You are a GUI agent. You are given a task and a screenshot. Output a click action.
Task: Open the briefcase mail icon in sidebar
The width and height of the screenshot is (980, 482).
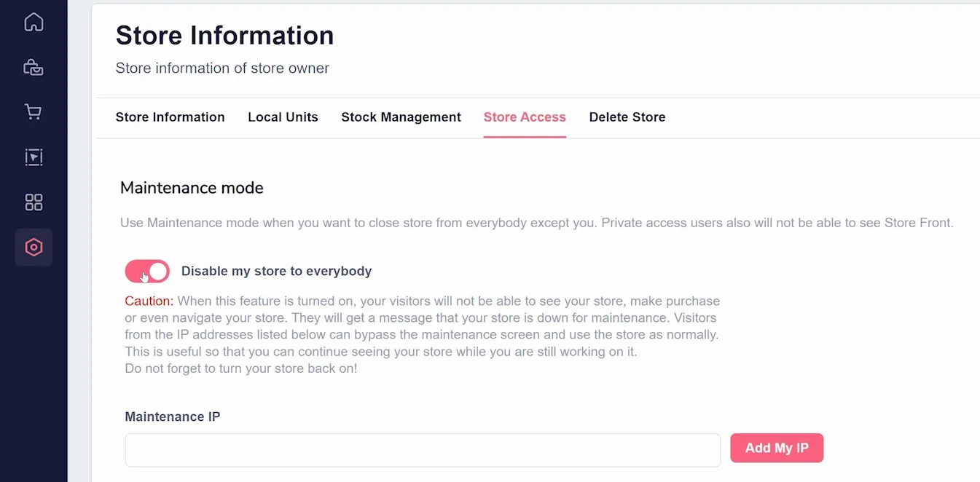[34, 68]
